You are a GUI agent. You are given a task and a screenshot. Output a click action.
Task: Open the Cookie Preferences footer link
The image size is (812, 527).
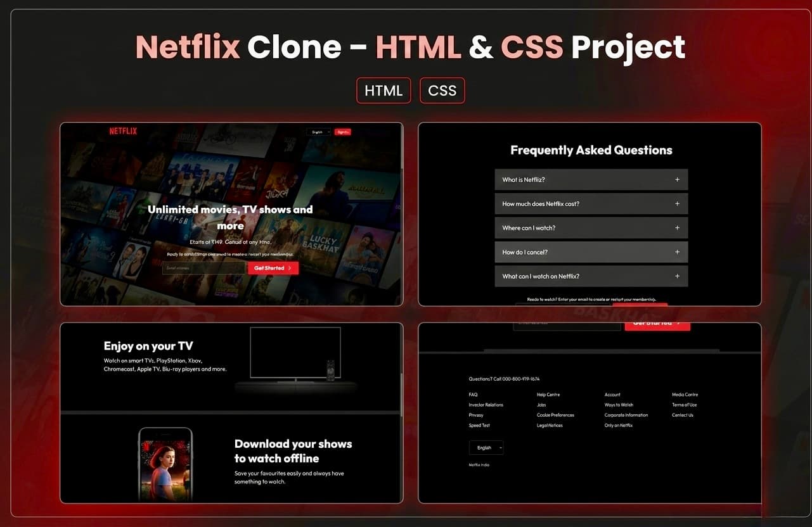pos(555,415)
